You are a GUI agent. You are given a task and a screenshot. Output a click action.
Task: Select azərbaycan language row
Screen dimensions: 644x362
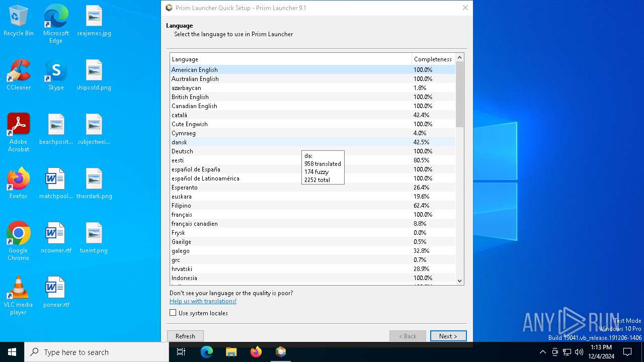[x=312, y=88]
